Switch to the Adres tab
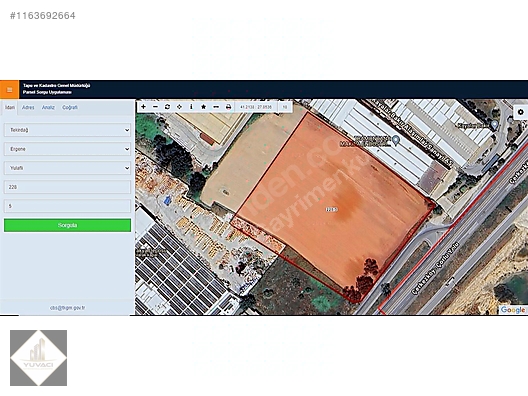 (x=28, y=107)
